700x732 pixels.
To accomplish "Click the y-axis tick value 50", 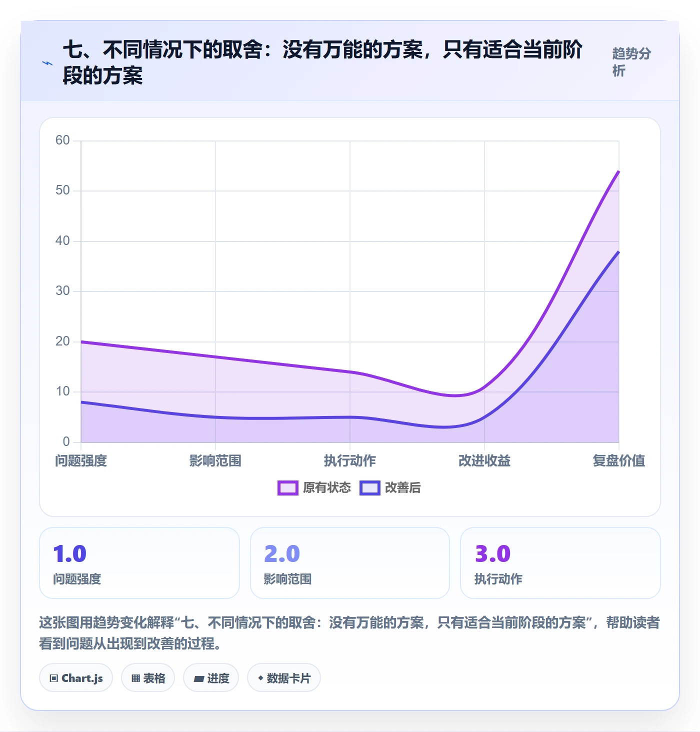I will point(62,190).
